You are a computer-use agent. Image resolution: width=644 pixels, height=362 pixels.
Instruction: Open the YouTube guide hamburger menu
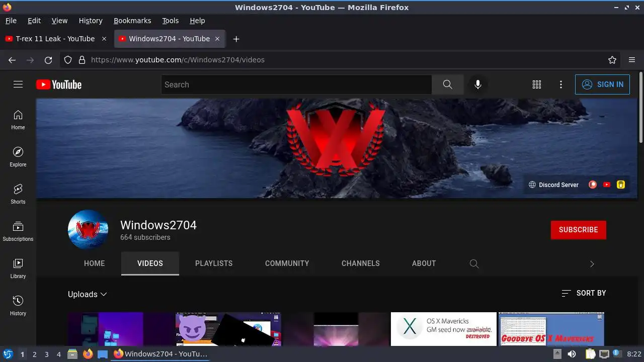[x=18, y=84]
